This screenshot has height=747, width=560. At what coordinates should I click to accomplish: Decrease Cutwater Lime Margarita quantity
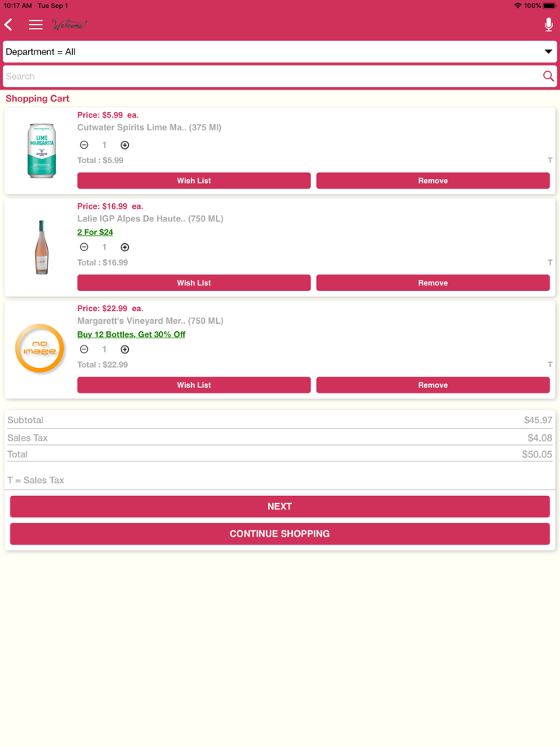(84, 146)
